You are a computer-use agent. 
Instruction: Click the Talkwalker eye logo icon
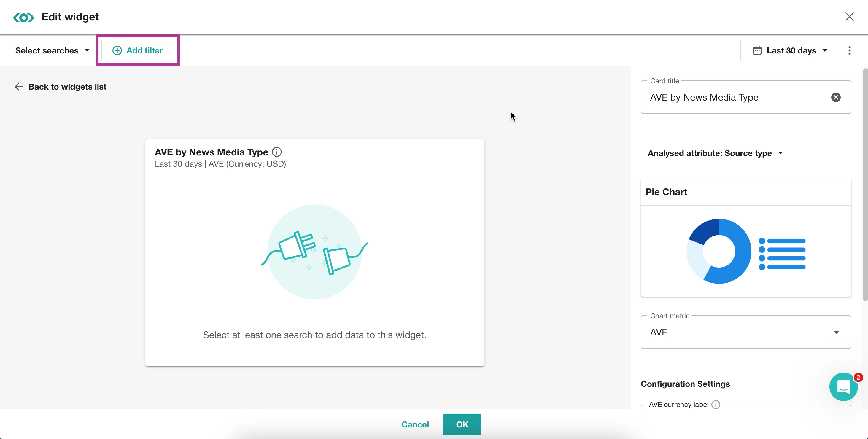(x=24, y=17)
